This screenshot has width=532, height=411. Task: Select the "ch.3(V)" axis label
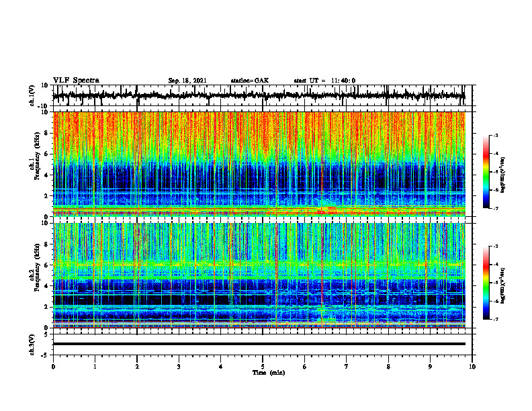[x=32, y=345]
